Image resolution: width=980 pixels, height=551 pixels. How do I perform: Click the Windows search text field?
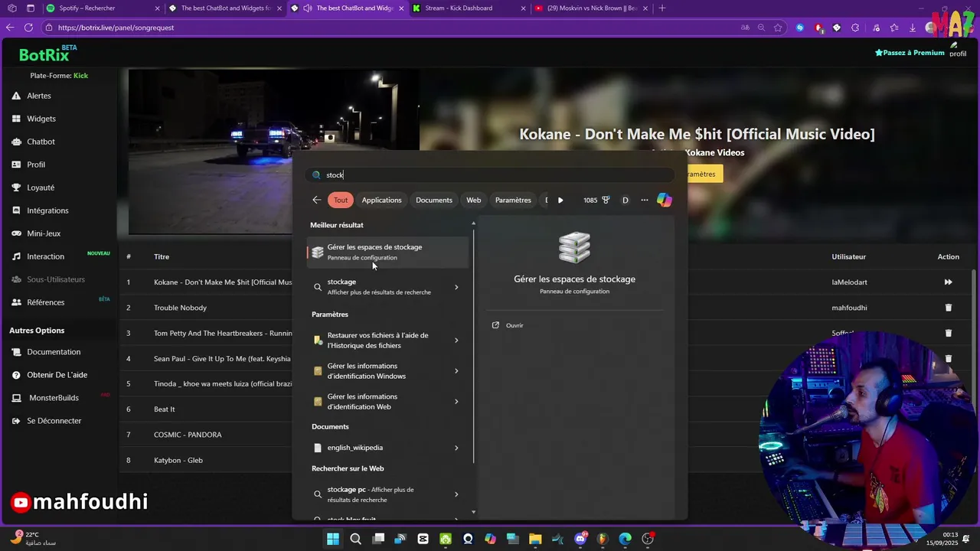coord(490,175)
